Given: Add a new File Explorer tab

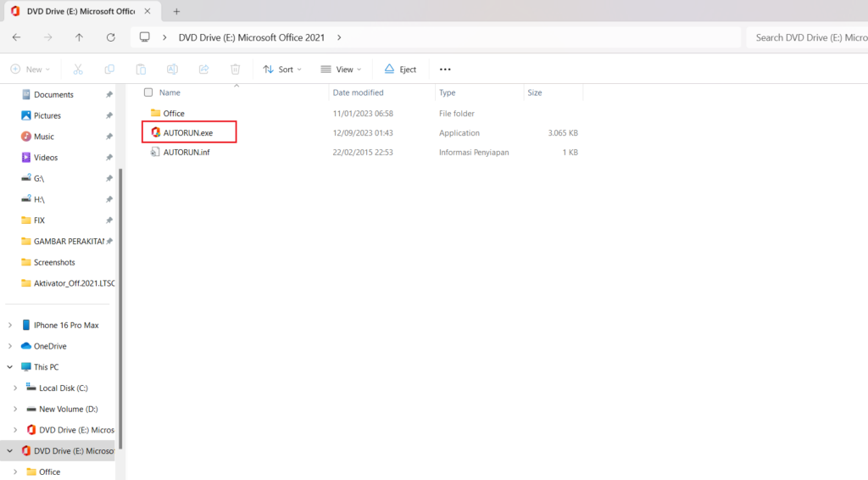Looking at the screenshot, I should pyautogui.click(x=176, y=11).
